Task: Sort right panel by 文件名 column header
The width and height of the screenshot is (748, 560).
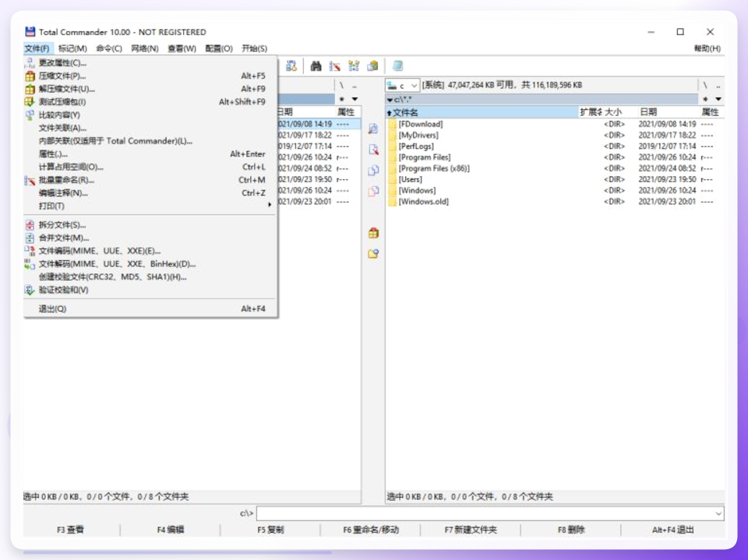Action: (x=482, y=112)
